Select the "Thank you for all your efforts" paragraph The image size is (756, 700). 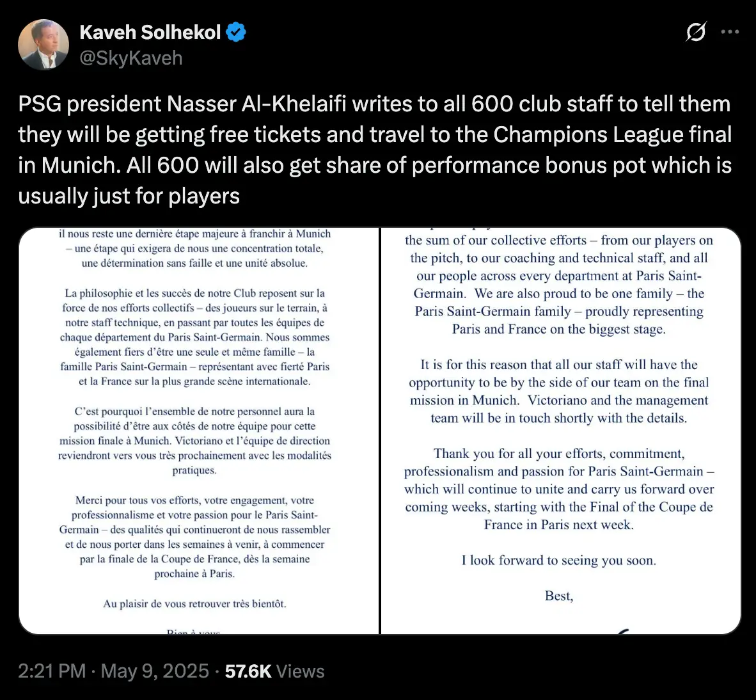tap(559, 489)
